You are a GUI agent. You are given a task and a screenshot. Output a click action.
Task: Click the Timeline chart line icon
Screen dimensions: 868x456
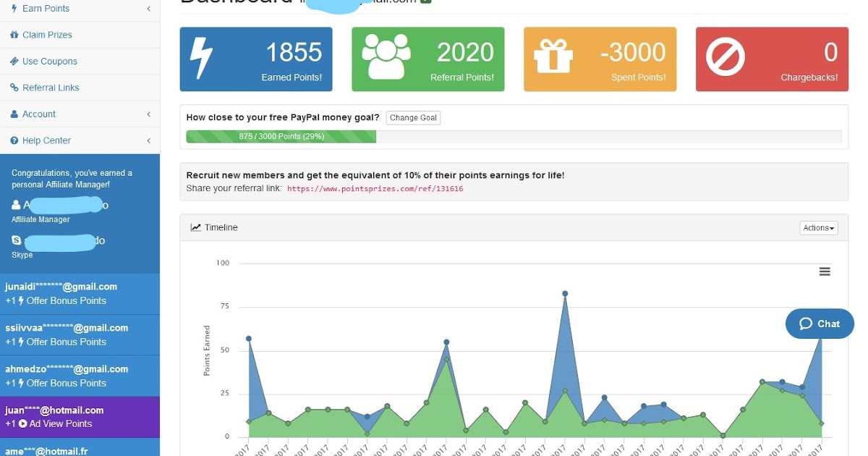(195, 227)
